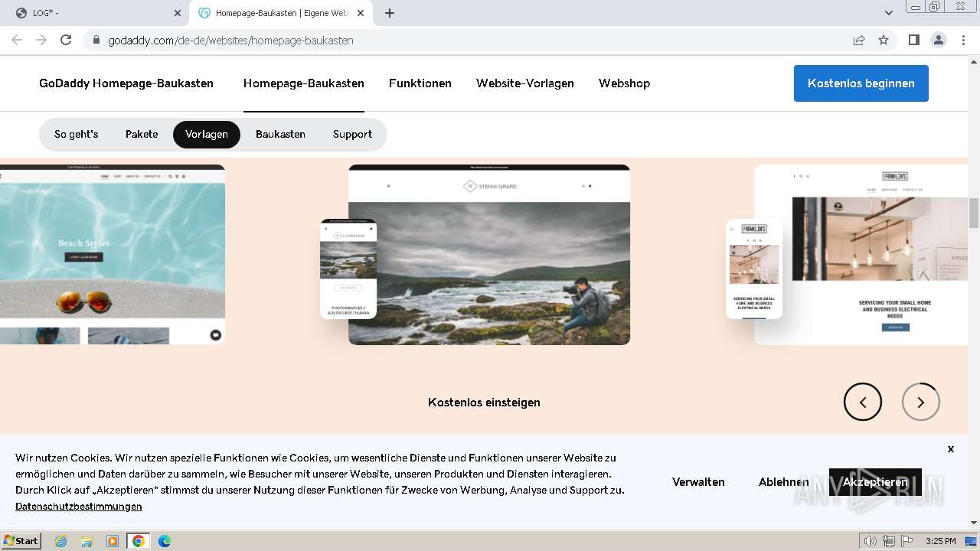Screen dimensions: 980x551
Task: Click the forward navigation arrow
Action: pyautogui.click(x=41, y=40)
